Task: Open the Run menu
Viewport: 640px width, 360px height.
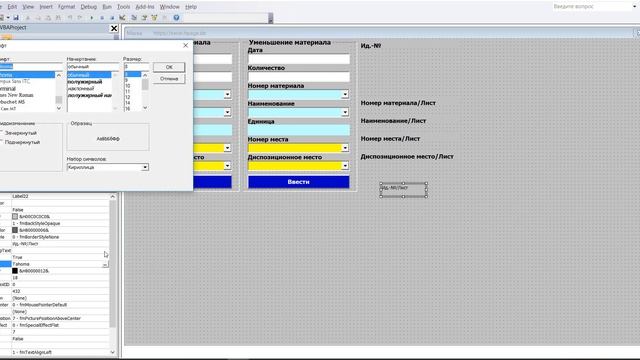Action: [107, 7]
